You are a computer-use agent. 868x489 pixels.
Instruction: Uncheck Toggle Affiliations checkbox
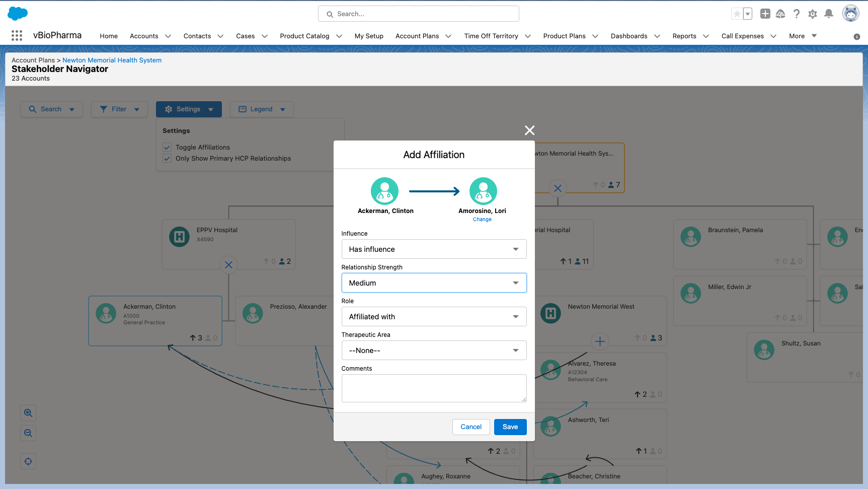pyautogui.click(x=167, y=148)
